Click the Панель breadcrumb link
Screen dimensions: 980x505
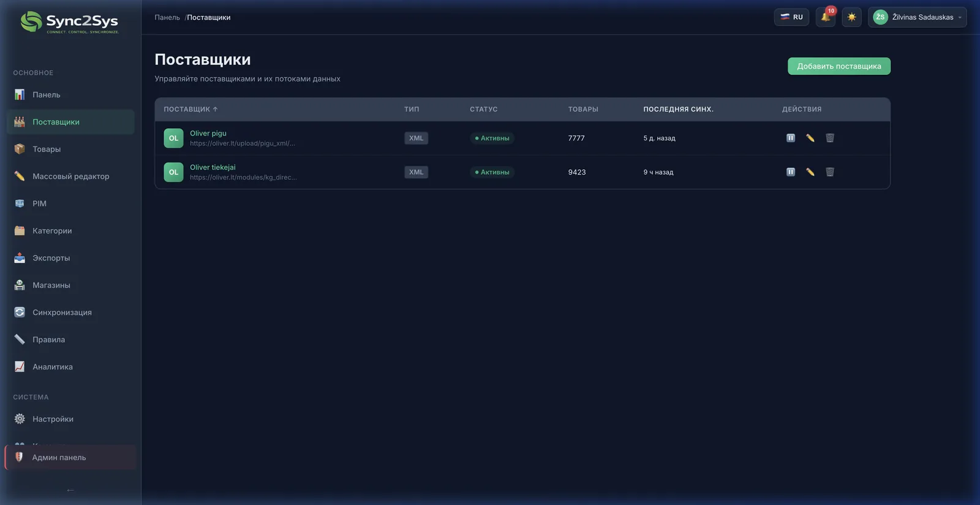pos(167,17)
